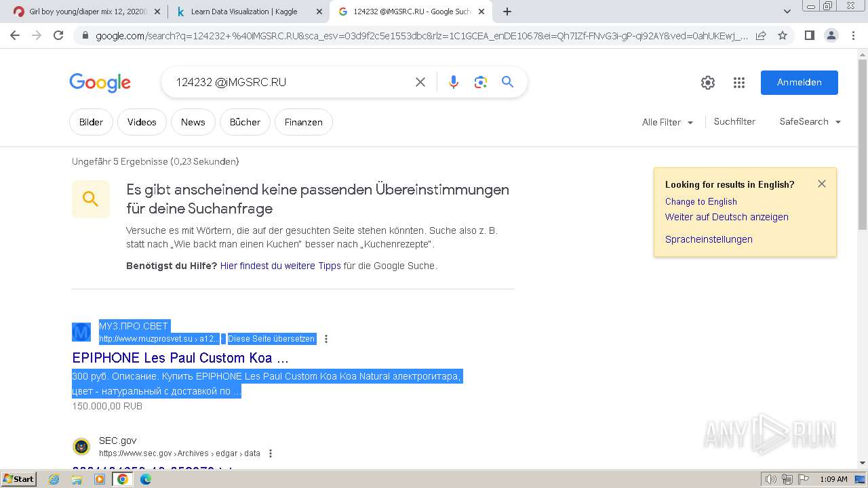
Task: Expand the SafeSearch dropdown
Action: point(810,121)
